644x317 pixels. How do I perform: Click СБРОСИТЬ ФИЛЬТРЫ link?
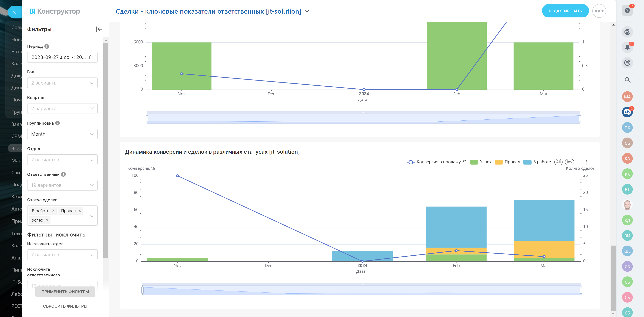(65, 306)
